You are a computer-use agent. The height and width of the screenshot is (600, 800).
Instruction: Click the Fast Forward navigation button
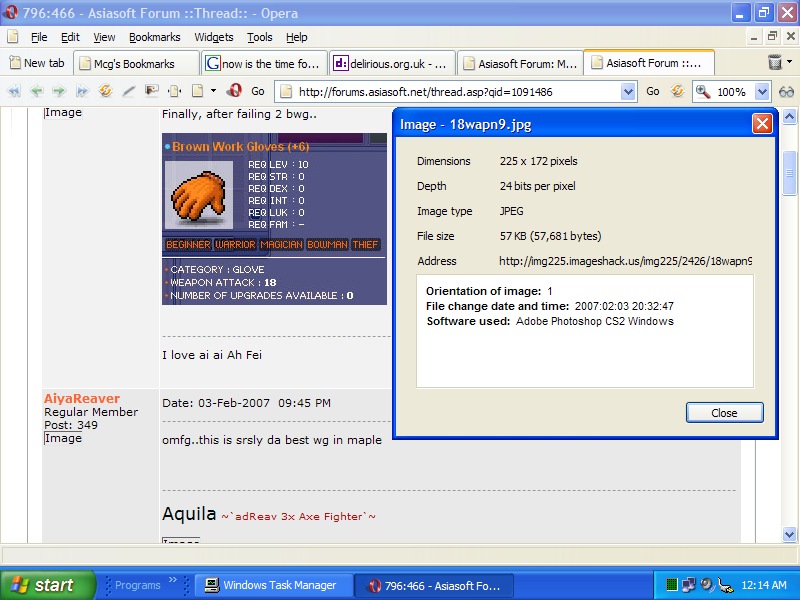coord(82,91)
